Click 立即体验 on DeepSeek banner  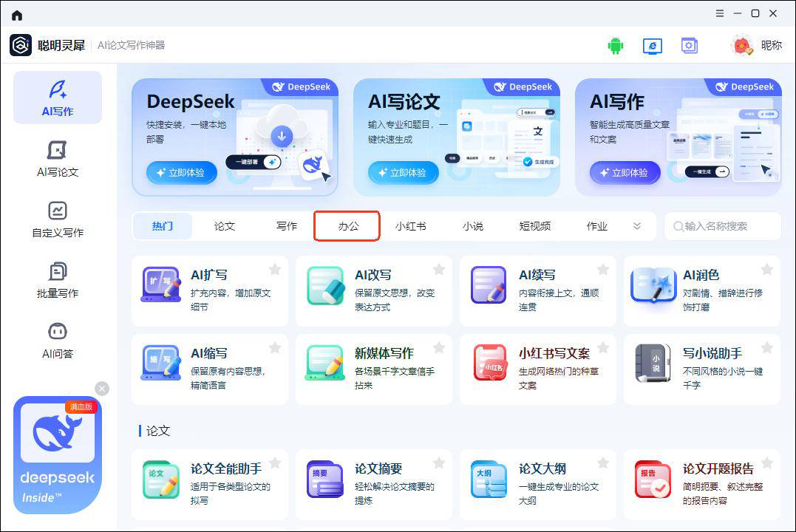(x=182, y=172)
